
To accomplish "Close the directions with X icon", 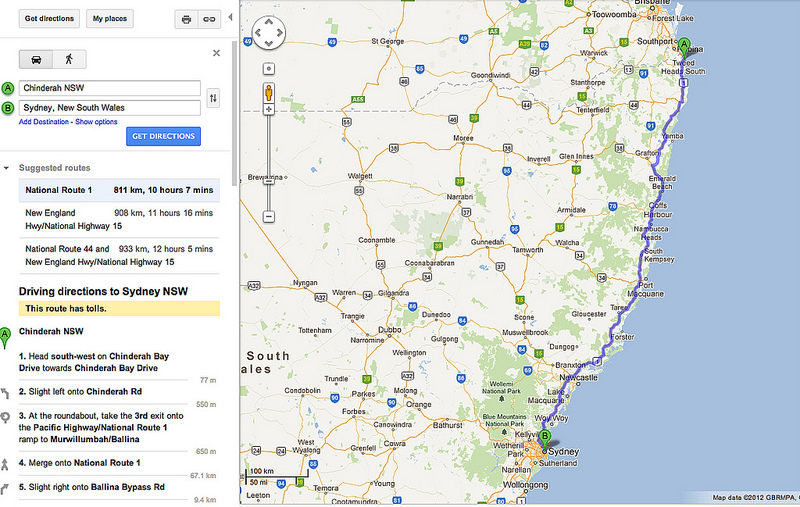I will [216, 53].
